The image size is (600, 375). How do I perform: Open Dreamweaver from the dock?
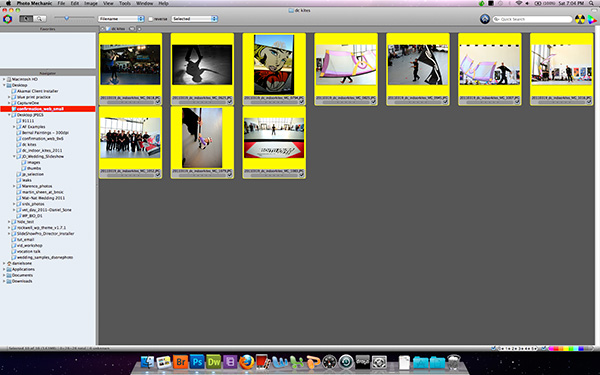214,361
